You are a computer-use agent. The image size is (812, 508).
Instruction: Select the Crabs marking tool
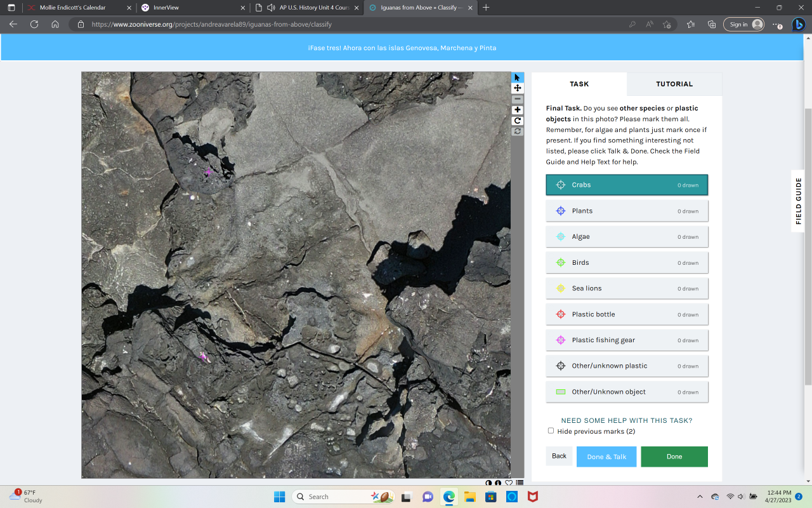click(626, 185)
